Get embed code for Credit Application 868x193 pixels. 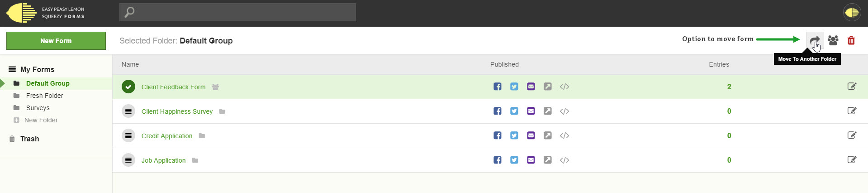[x=564, y=135]
